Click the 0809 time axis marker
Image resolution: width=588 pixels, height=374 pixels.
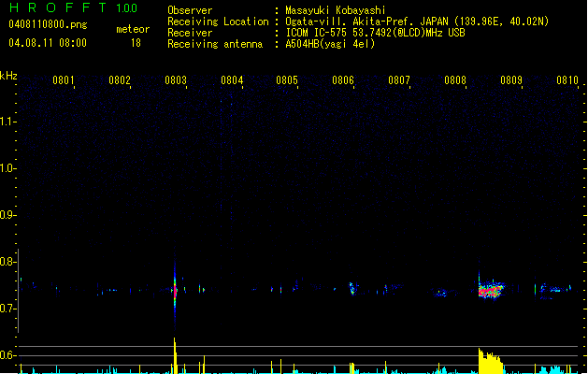pos(511,80)
